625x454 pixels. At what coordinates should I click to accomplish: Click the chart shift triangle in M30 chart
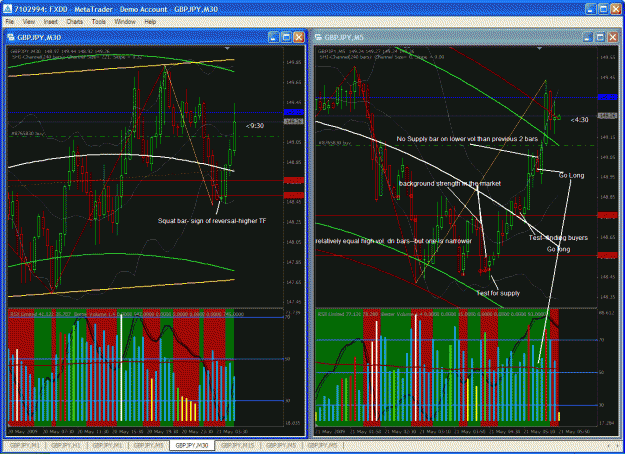click(227, 49)
